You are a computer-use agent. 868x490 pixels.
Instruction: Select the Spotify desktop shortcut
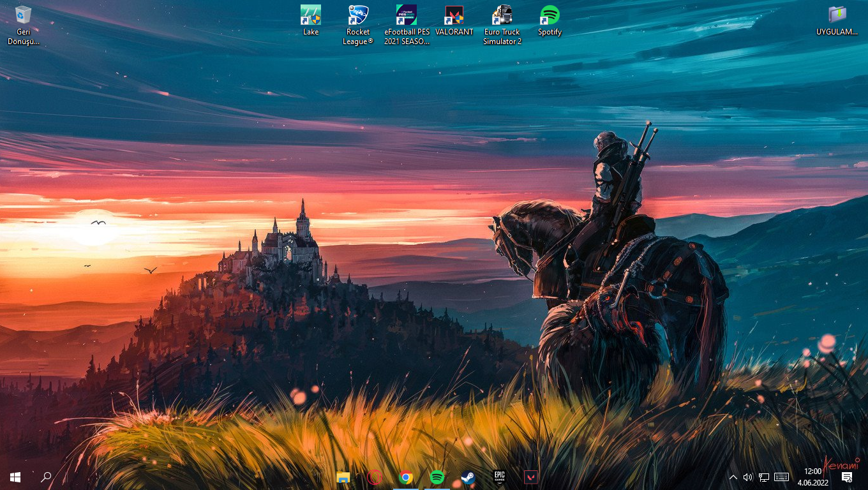point(550,21)
